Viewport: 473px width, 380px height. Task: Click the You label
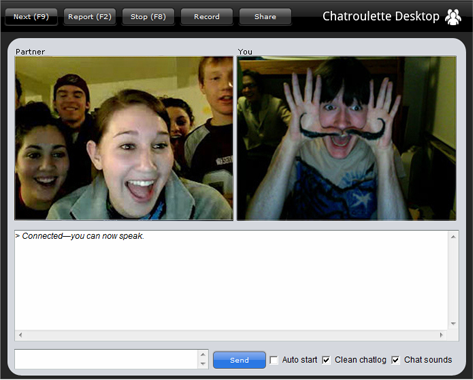point(245,52)
